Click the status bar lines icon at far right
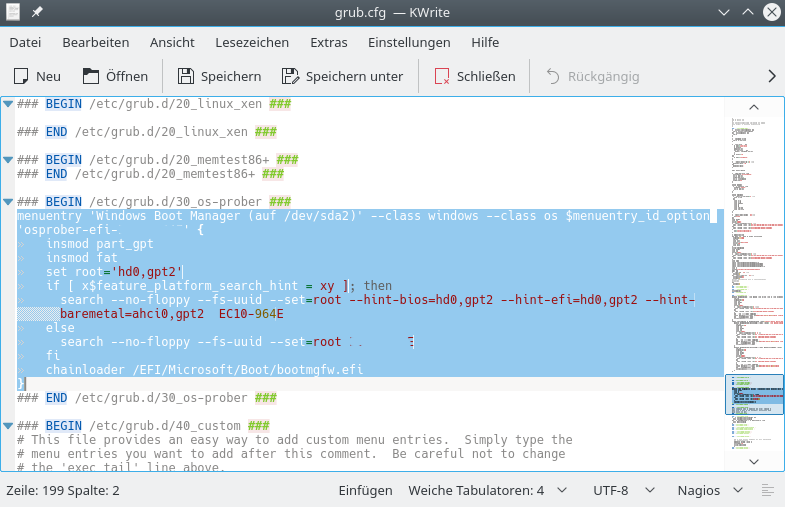 [x=767, y=490]
